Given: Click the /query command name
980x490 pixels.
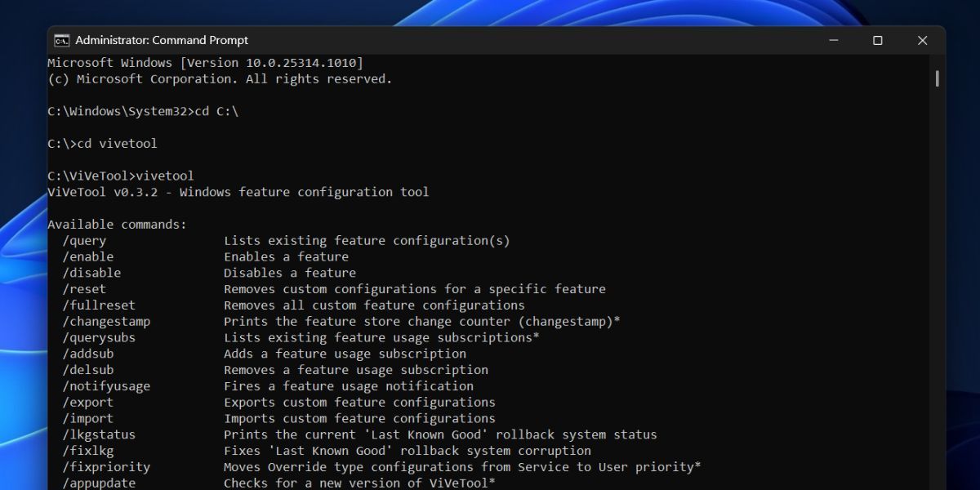Looking at the screenshot, I should (84, 241).
